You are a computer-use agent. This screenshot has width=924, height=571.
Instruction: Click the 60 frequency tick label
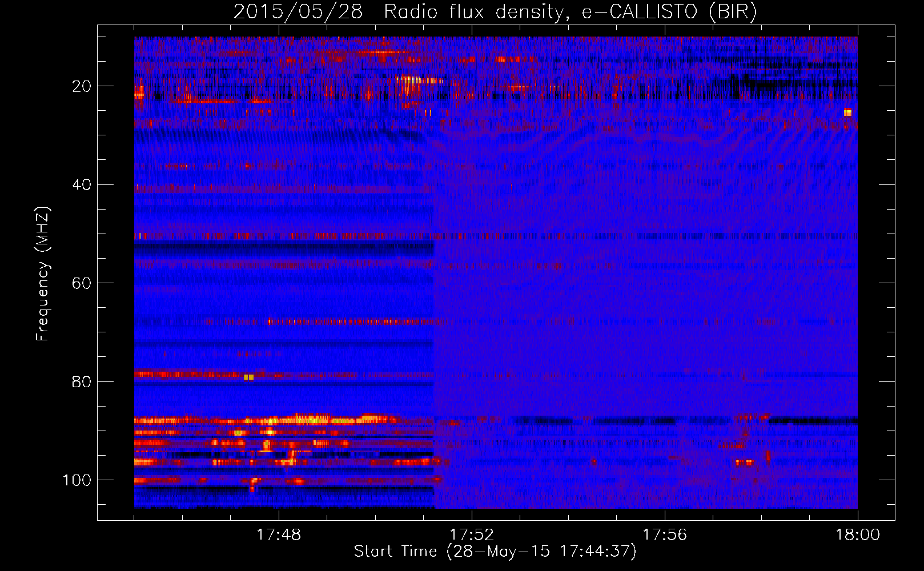tap(82, 283)
